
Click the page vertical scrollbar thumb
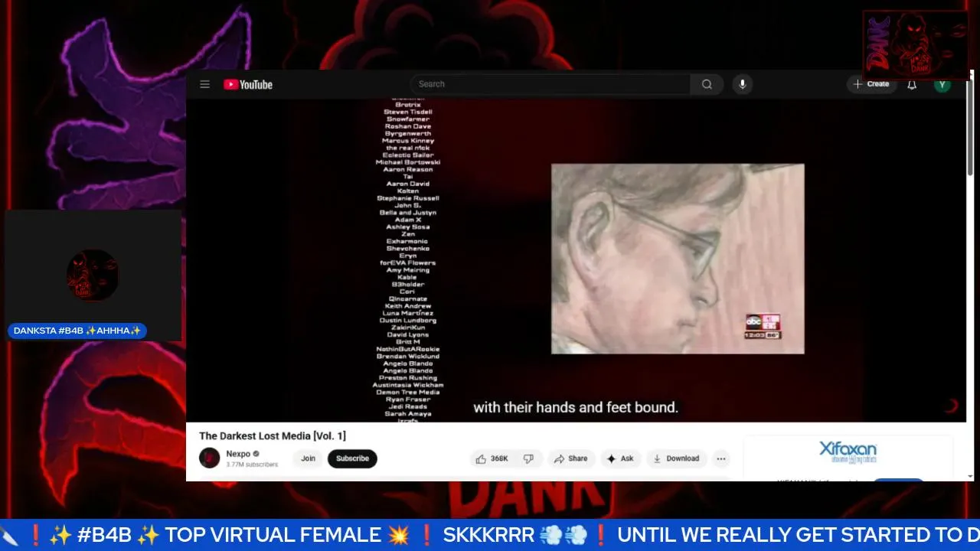pos(971,126)
